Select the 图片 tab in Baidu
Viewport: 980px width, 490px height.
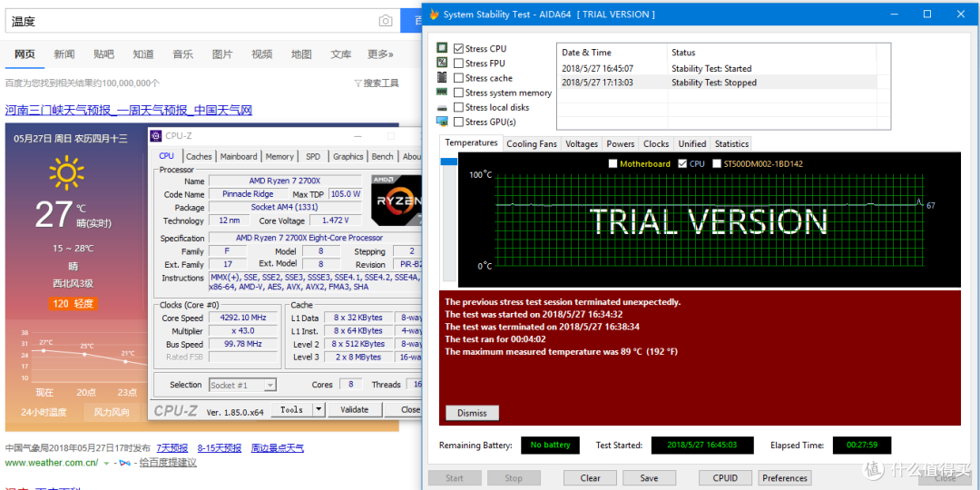click(222, 54)
